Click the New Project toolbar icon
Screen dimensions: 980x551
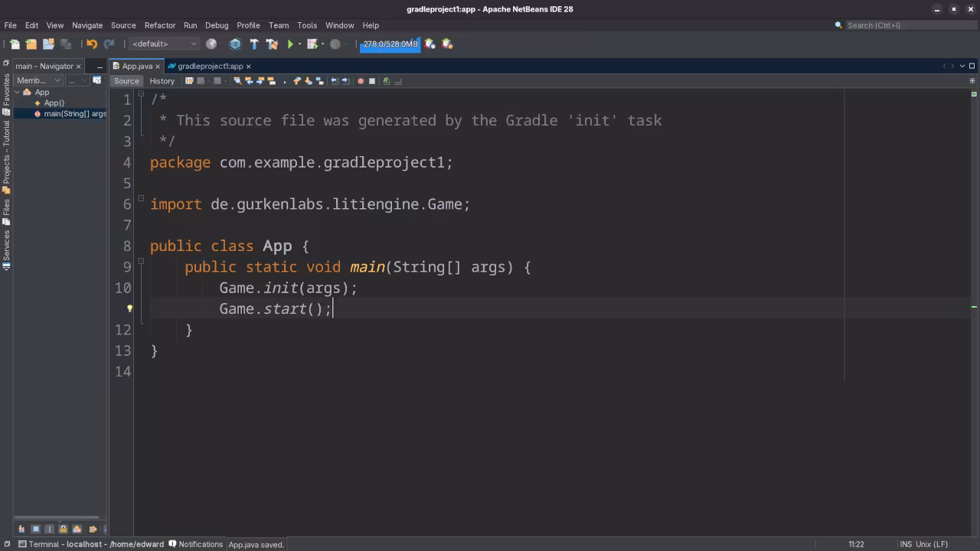[x=31, y=44]
